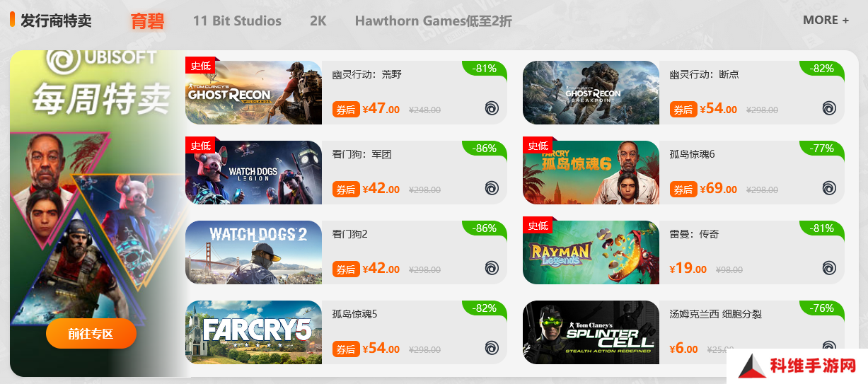Open Hawthorn Games低至2折 tab
Viewport: 868px width, 384px height.
pos(433,21)
